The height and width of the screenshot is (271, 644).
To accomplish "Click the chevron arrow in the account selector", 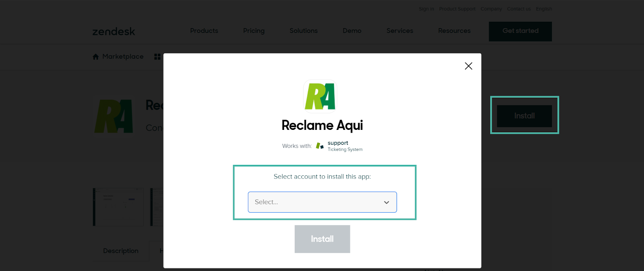I will pos(386,202).
